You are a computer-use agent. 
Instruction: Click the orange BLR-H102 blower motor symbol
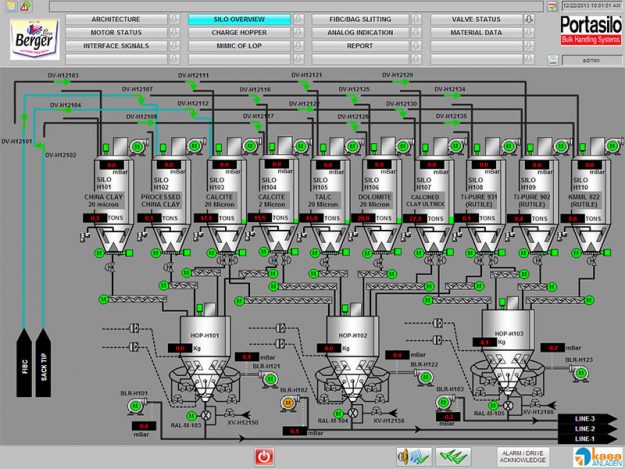click(289, 402)
